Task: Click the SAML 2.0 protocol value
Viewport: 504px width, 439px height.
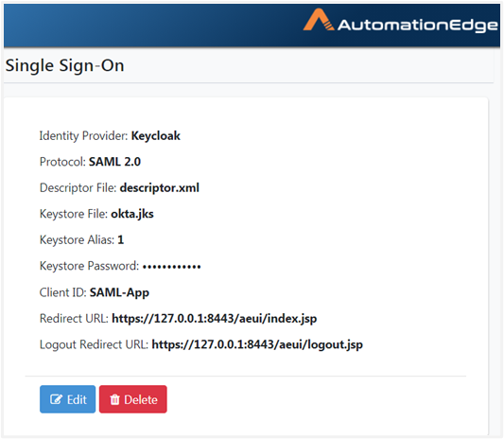Action: (x=114, y=162)
